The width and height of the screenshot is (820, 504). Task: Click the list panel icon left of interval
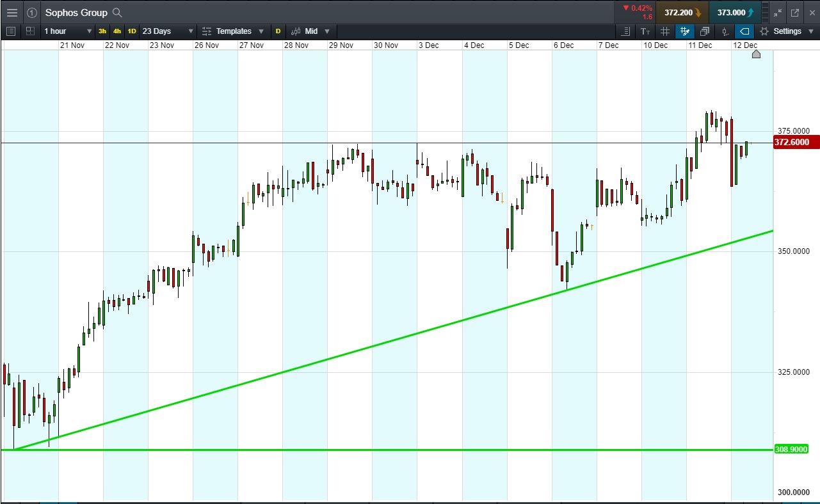[x=11, y=31]
